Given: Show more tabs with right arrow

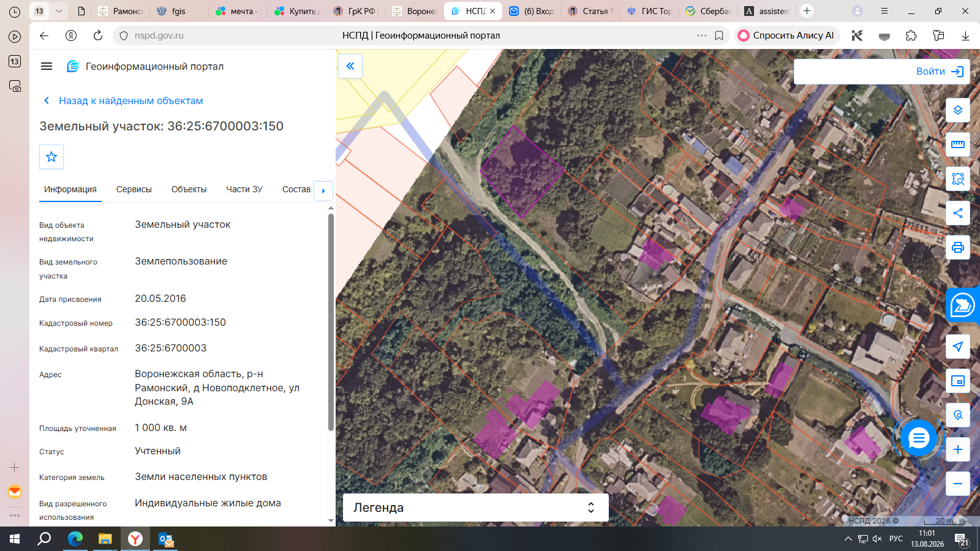Looking at the screenshot, I should click(x=323, y=190).
